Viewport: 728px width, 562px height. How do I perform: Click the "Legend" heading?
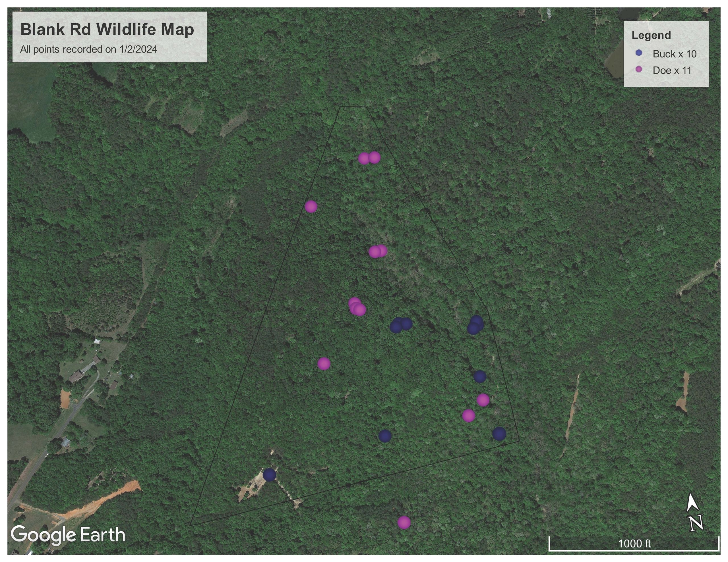(651, 35)
